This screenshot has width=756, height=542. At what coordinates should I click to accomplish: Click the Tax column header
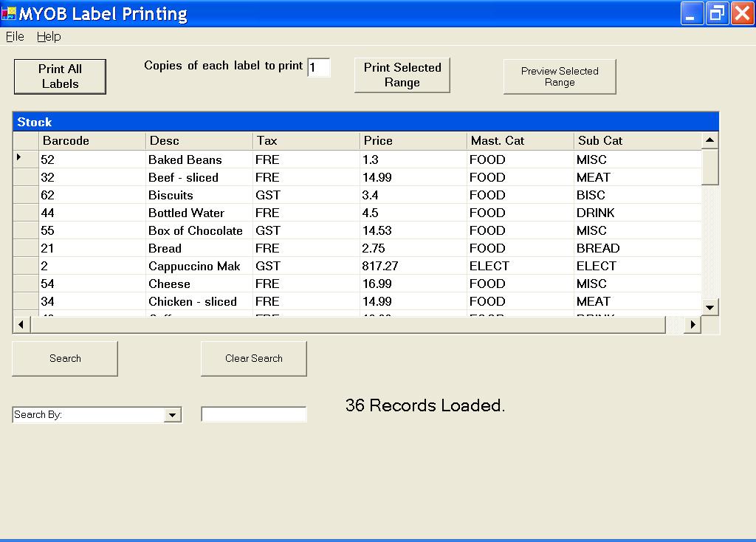(x=306, y=141)
